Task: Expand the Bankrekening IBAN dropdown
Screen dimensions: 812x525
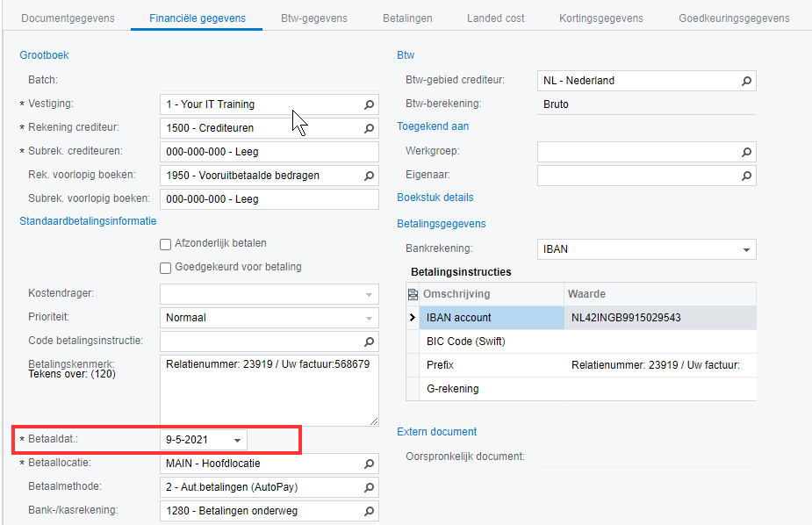Action: coord(746,249)
